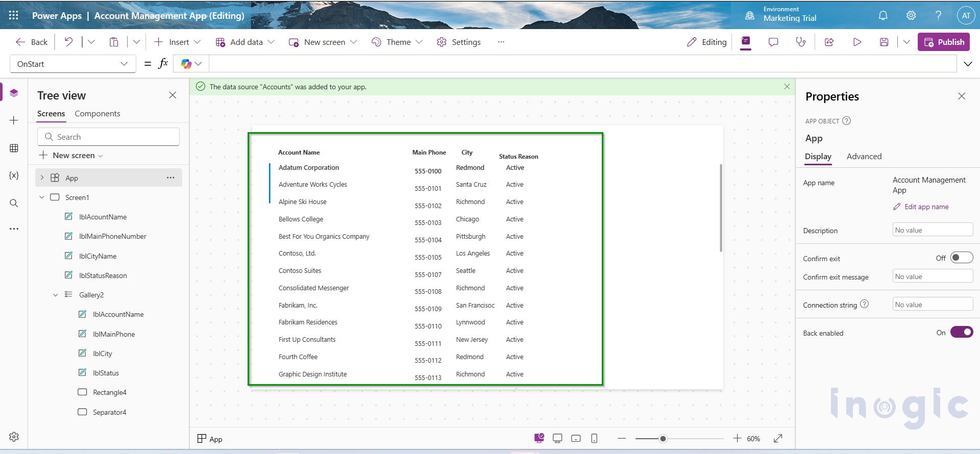Switch to the Screens tab

tap(51, 114)
